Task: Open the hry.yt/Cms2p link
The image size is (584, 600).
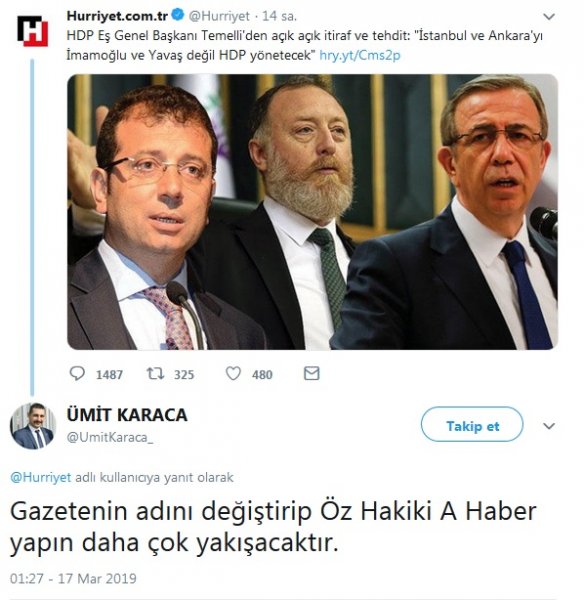Action: pyautogui.click(x=360, y=55)
